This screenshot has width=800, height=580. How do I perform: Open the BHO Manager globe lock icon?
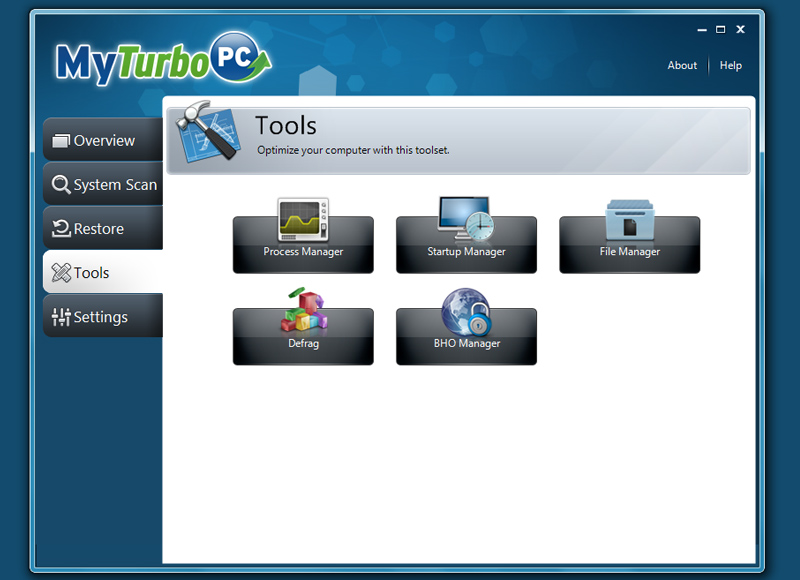[x=466, y=311]
